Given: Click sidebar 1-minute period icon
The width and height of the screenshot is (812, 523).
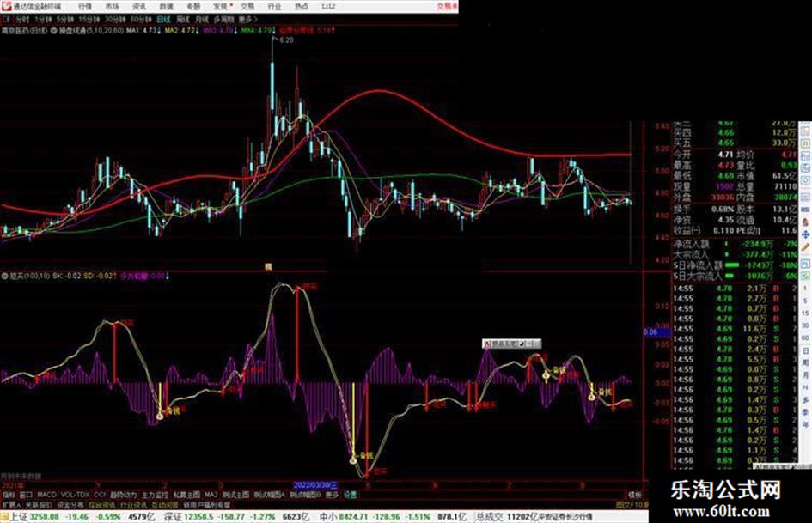Looking at the screenshot, I should pyautogui.click(x=806, y=289).
